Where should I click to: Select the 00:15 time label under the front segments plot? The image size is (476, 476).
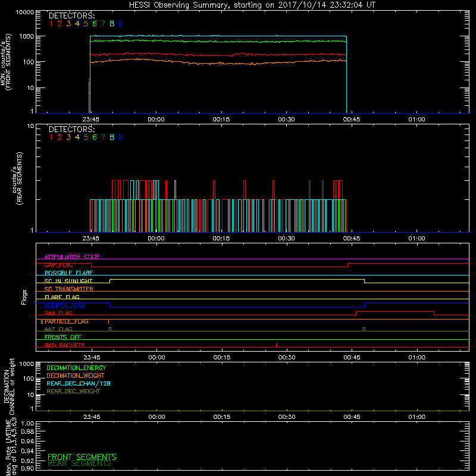point(221,120)
